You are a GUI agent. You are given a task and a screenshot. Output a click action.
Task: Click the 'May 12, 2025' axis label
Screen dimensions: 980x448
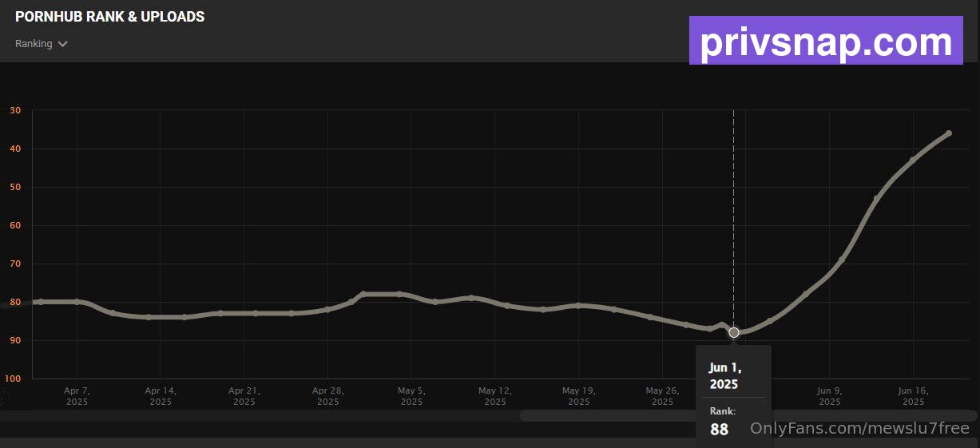[x=495, y=396]
